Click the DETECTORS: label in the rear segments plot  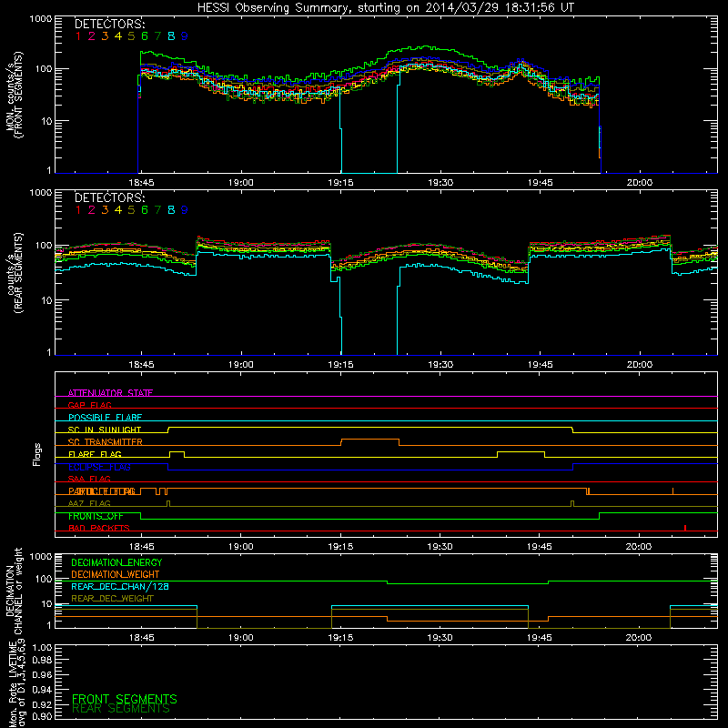click(109, 197)
